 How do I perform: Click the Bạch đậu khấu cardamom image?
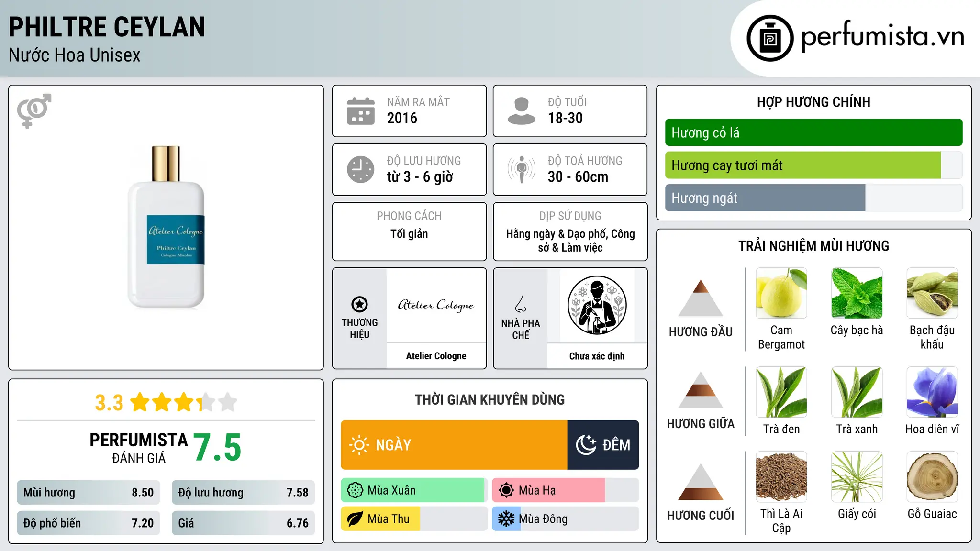click(x=932, y=293)
